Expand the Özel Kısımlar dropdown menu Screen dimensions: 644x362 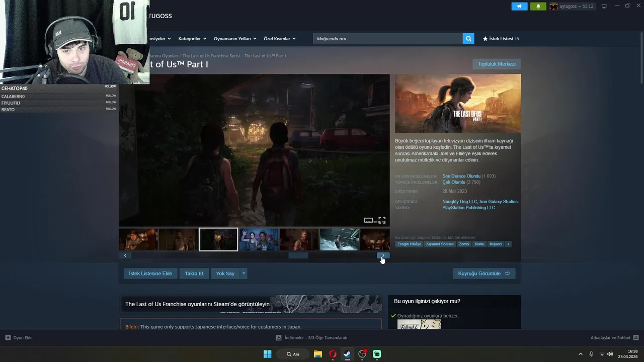[x=279, y=39]
